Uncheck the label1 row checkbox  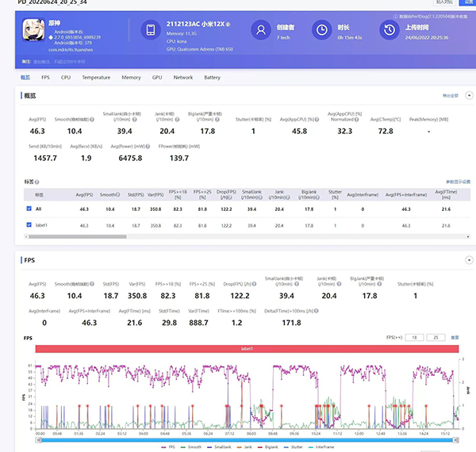(x=29, y=225)
